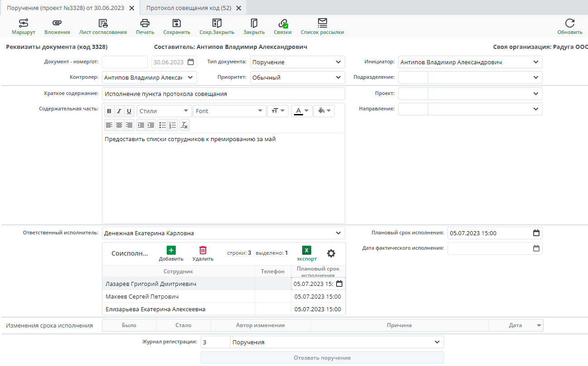Screen dimensions: 588x366
Task: Click Удалить co-executor icon
Action: click(203, 251)
